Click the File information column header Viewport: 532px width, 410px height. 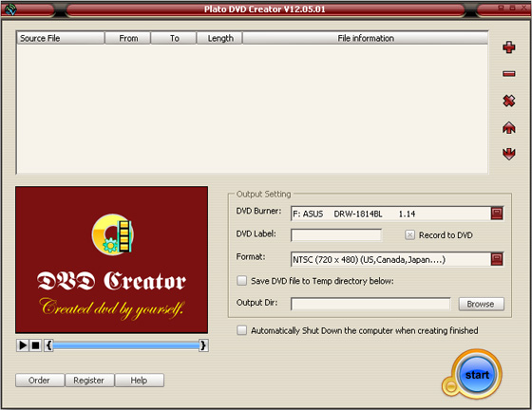click(x=366, y=38)
